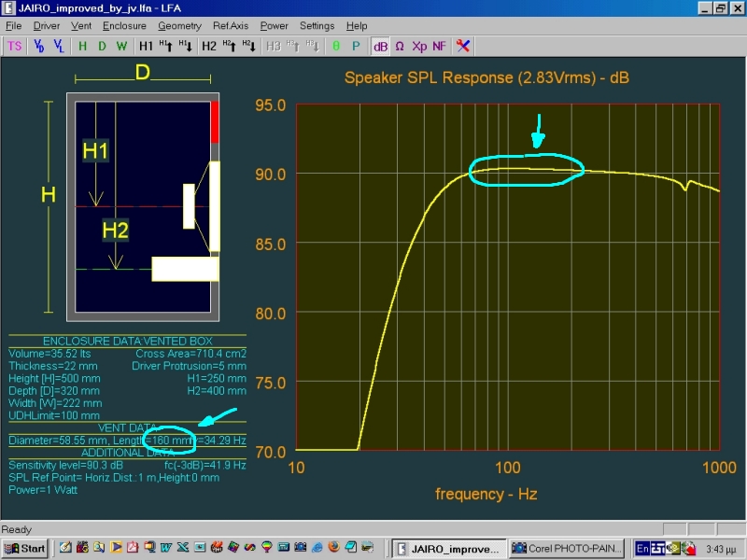The height and width of the screenshot is (560, 747).
Task: Increase H1 with the up arrow icon
Action: 166,46
